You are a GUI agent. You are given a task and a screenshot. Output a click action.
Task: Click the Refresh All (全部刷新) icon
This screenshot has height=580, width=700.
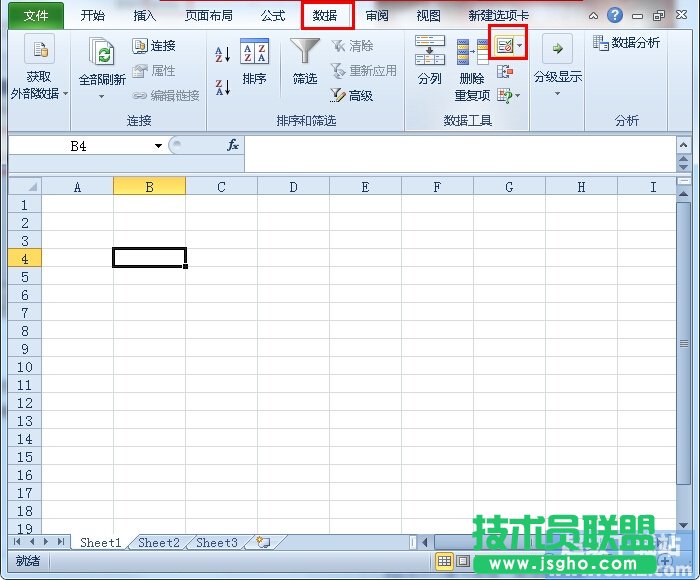102,51
